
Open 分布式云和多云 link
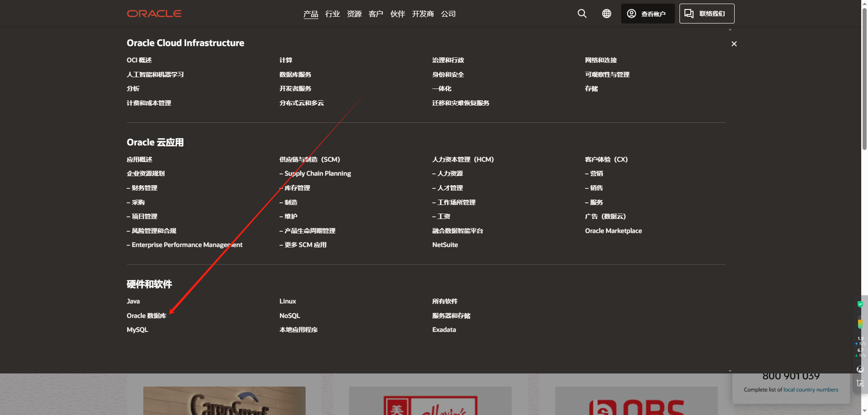(x=302, y=103)
